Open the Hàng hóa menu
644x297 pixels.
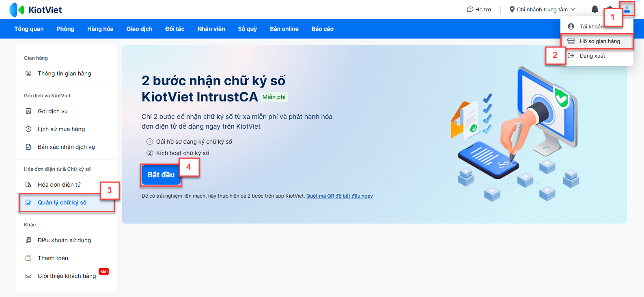pyautogui.click(x=100, y=29)
